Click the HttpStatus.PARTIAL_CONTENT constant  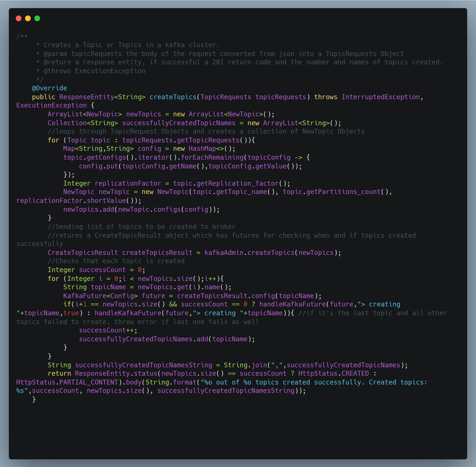[x=67, y=382]
